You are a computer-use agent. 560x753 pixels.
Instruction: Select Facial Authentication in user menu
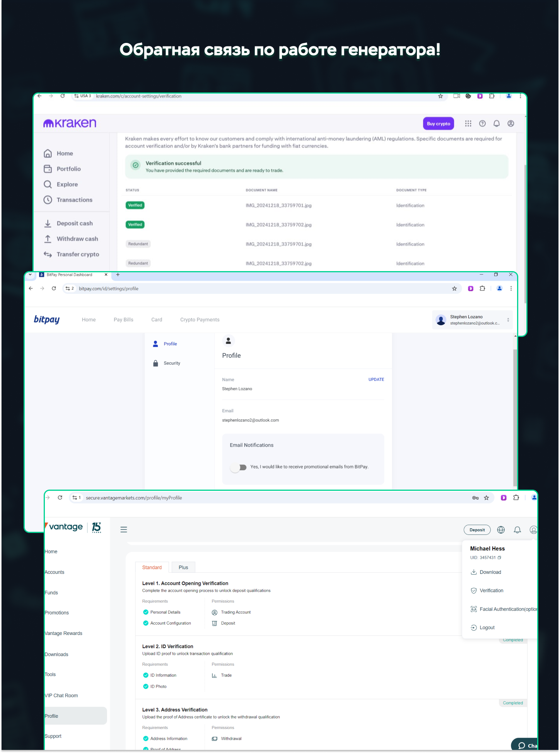(504, 610)
